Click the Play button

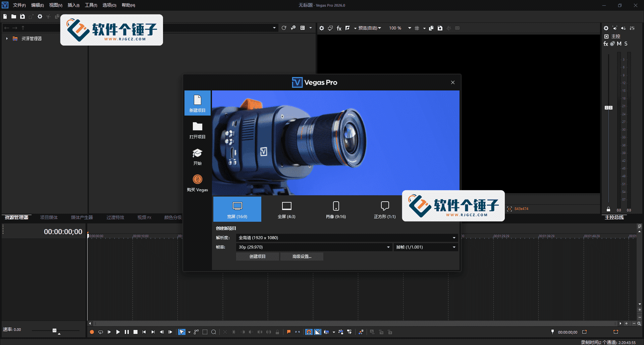coord(118,332)
